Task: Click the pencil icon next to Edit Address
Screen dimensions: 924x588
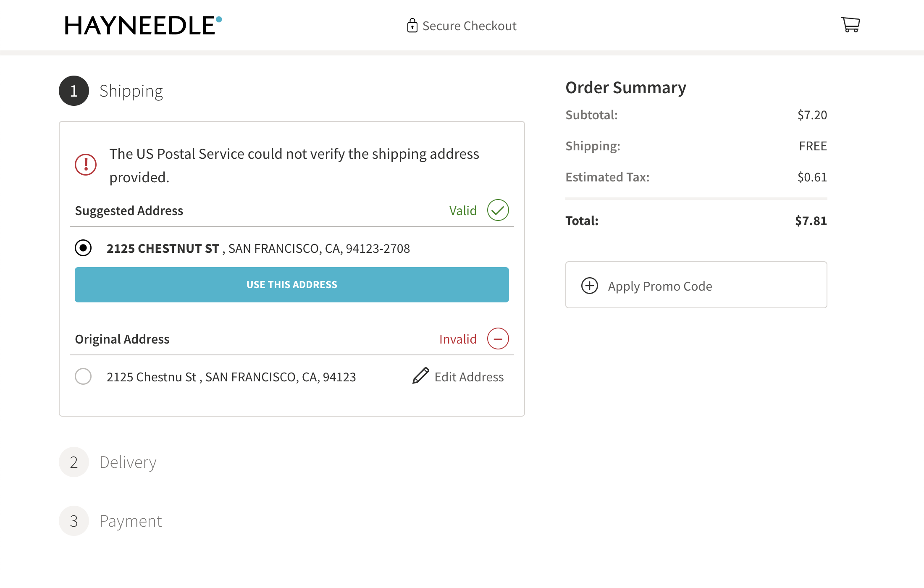Action: [420, 376]
